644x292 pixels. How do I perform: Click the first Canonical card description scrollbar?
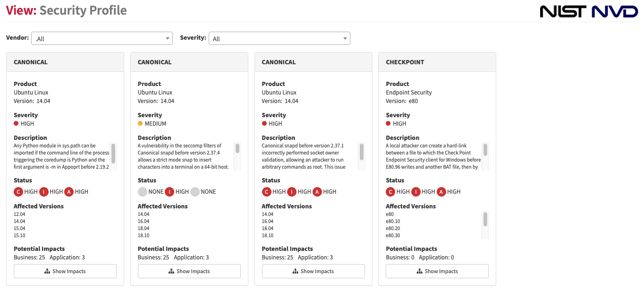click(x=113, y=156)
